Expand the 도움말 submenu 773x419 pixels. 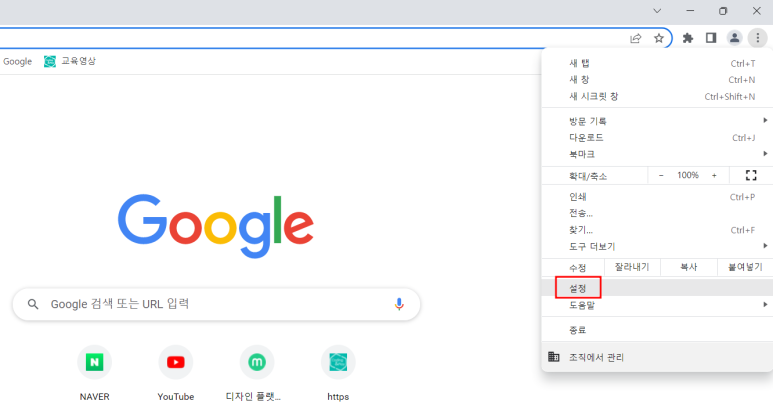[657, 305]
